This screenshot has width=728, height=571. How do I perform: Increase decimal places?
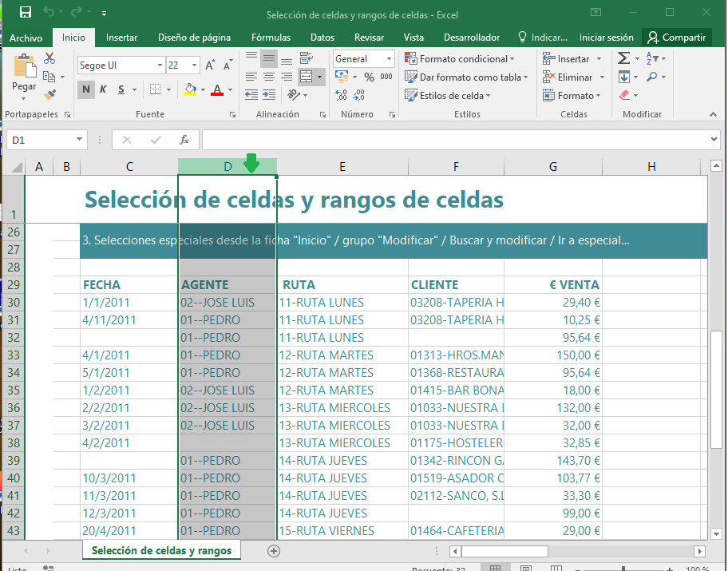click(342, 95)
